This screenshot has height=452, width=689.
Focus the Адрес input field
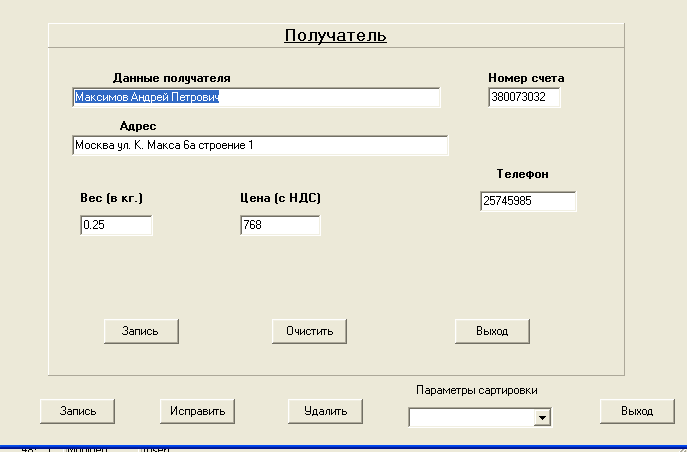(x=260, y=145)
